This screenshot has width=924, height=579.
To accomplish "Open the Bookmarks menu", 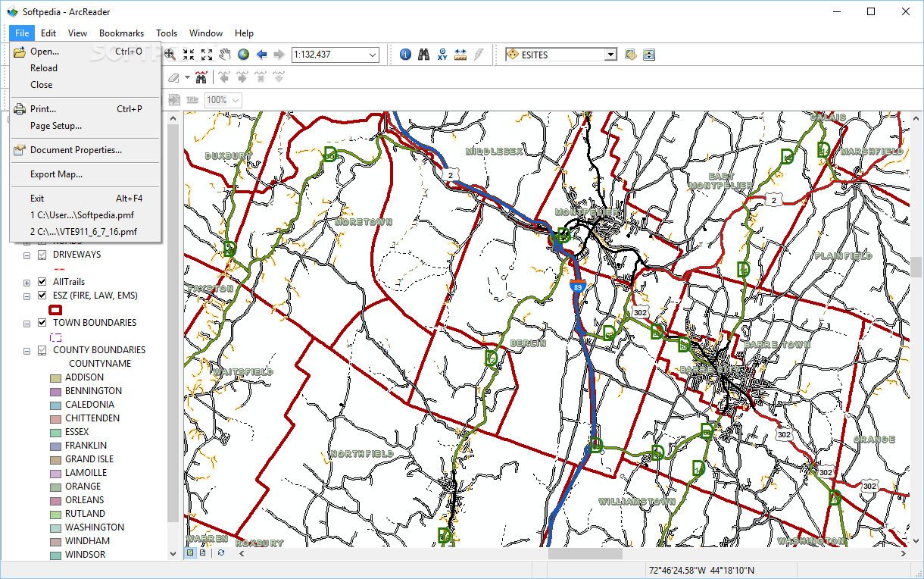I will 121,33.
